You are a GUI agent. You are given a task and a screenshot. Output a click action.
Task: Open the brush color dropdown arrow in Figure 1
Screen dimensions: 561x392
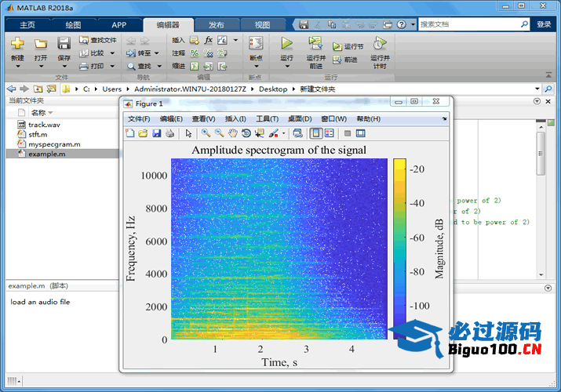pos(284,133)
